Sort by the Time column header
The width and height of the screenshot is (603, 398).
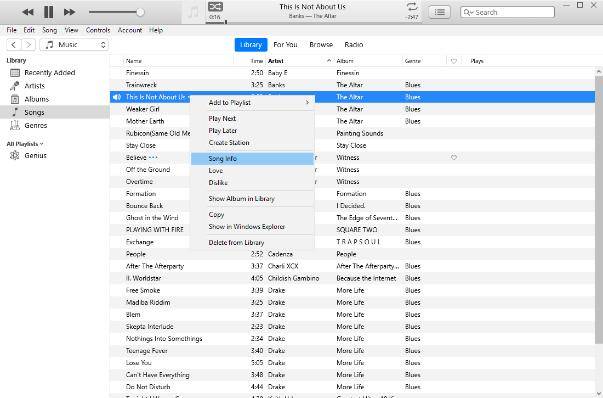tap(257, 61)
